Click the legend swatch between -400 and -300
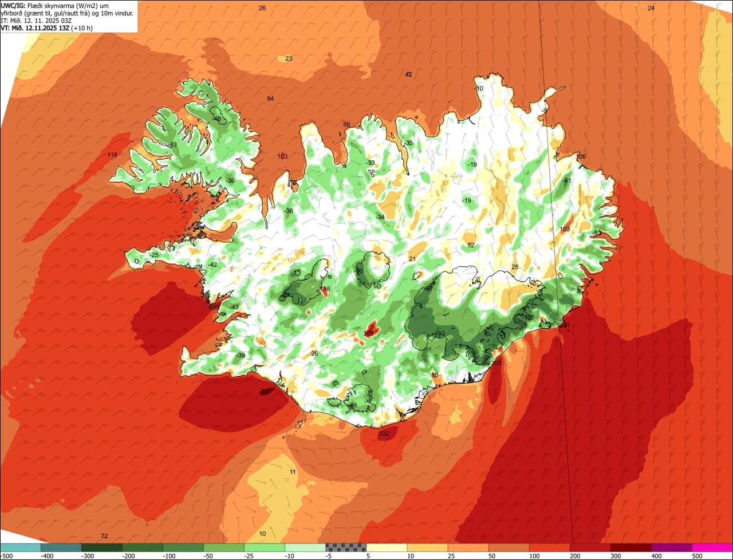This screenshot has height=560, width=733. click(x=61, y=547)
